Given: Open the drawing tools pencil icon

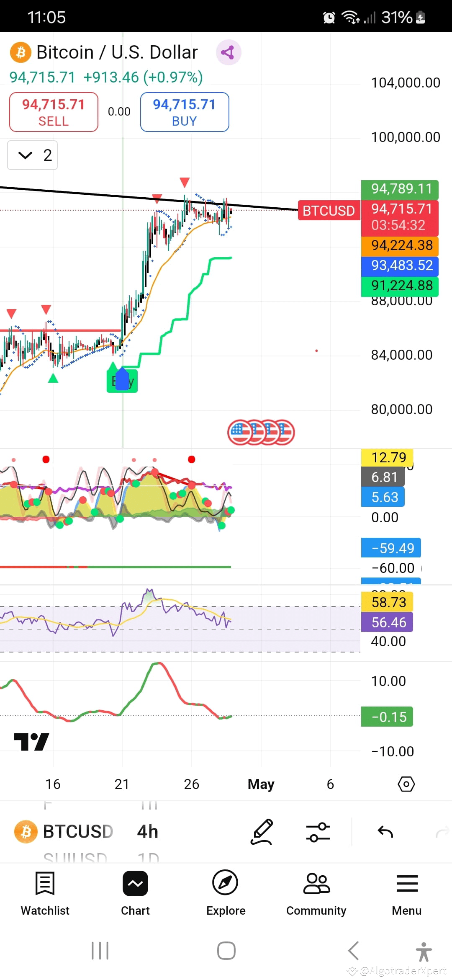Looking at the screenshot, I should pyautogui.click(x=262, y=832).
